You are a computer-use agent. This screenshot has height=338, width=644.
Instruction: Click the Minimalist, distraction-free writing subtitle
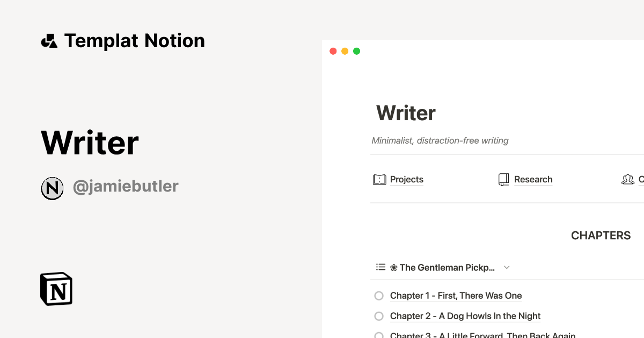[x=440, y=140]
